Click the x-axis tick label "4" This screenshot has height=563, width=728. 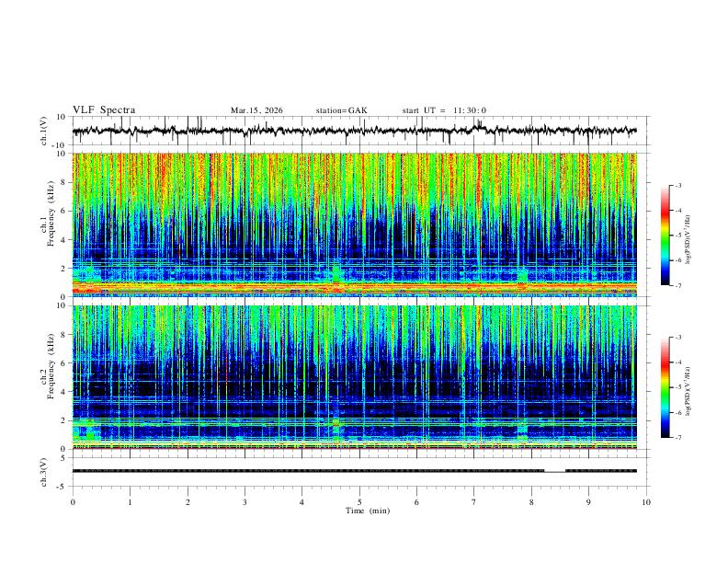click(301, 502)
